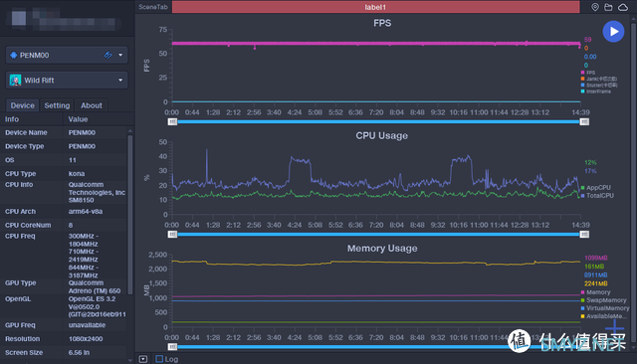The height and width of the screenshot is (364, 637).
Task: Click the FPS chart title
Action: [x=382, y=23]
